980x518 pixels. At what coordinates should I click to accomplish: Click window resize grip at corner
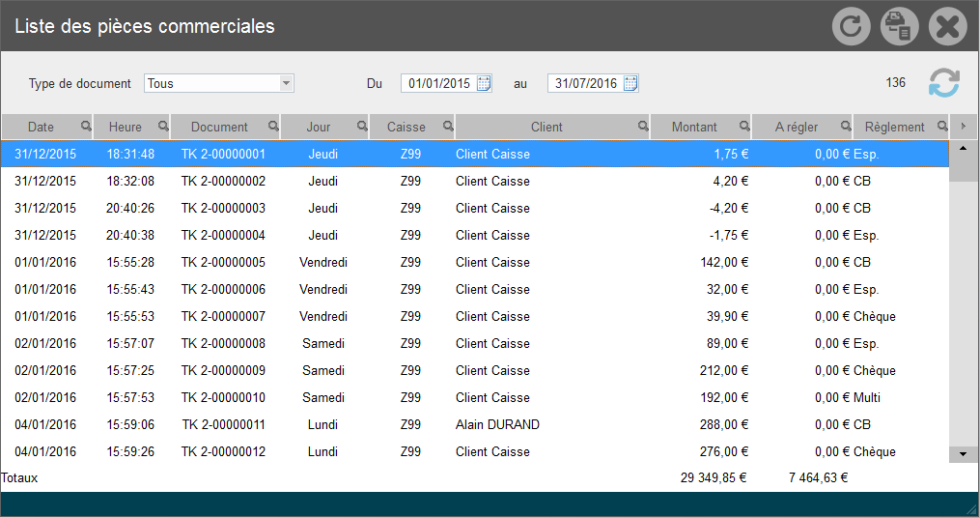coord(972,509)
